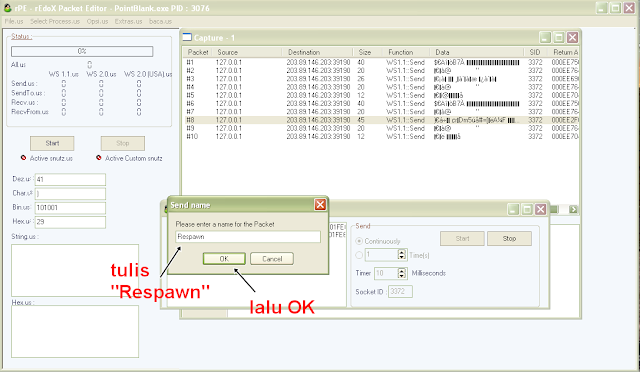Close the Capture - 1 window
This screenshot has height=372, width=640.
tap(572, 38)
